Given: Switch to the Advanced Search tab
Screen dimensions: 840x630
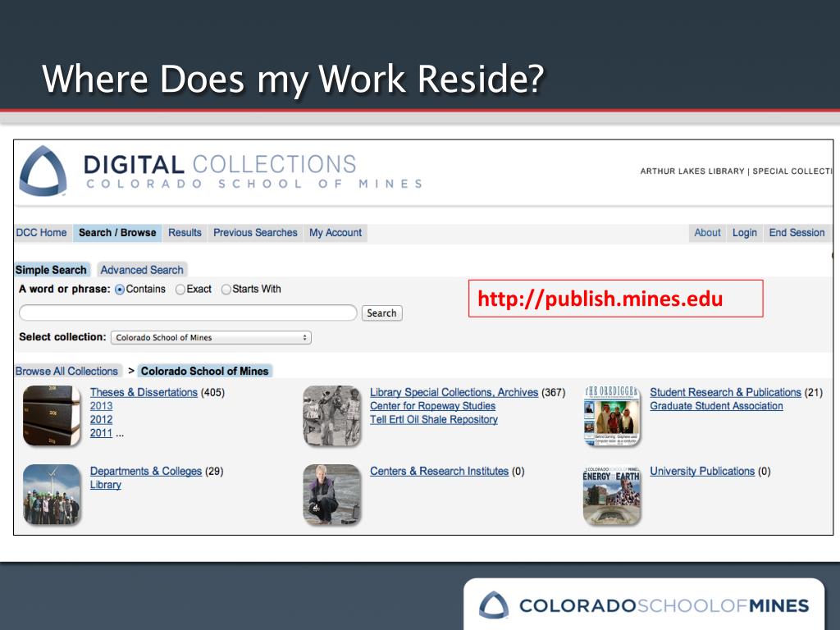Looking at the screenshot, I should pos(142,270).
